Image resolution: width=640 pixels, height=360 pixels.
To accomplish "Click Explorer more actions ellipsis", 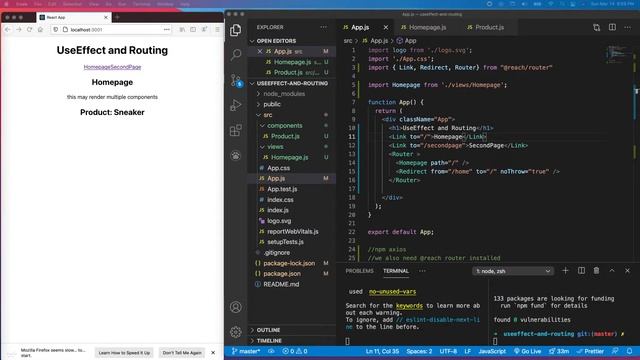I will coord(324,27).
